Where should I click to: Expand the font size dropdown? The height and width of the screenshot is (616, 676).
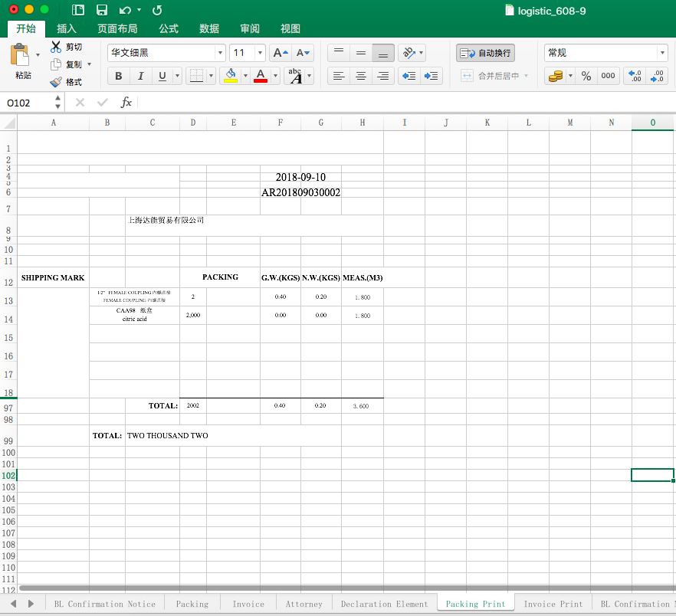[x=261, y=53]
